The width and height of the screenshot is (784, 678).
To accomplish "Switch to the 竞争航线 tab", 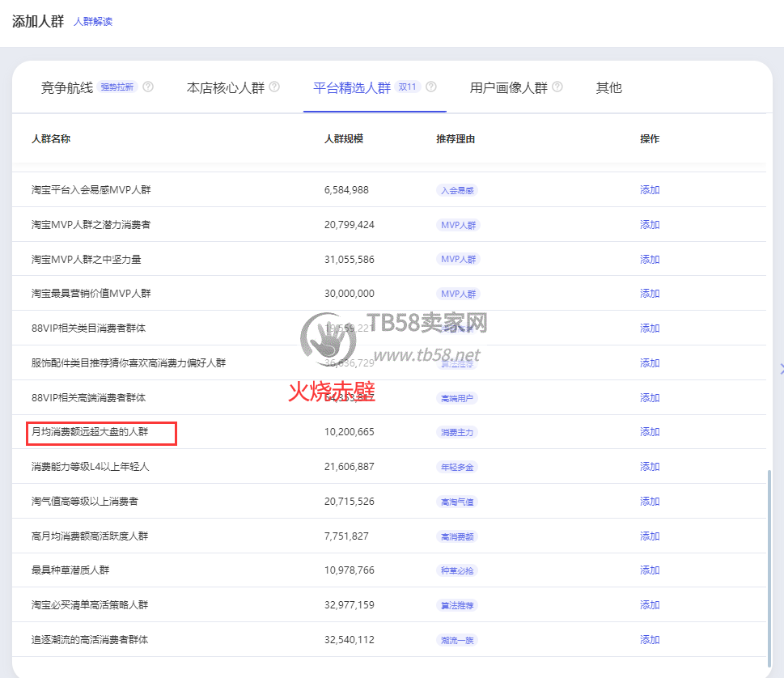I will click(67, 87).
